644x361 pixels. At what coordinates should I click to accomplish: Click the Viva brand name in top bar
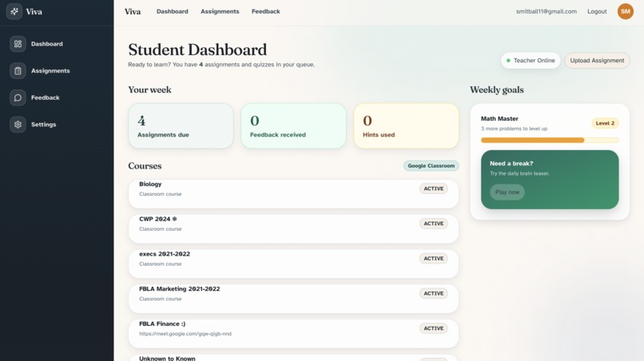tap(133, 11)
